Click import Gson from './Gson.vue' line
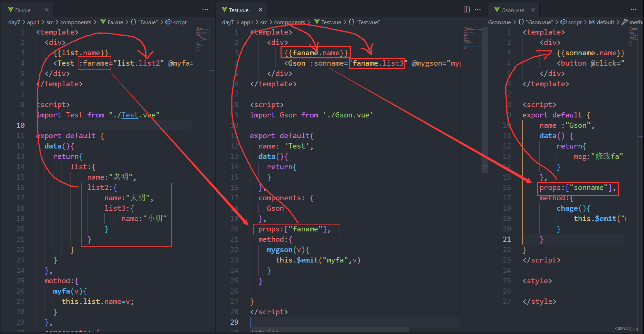 pyautogui.click(x=311, y=115)
